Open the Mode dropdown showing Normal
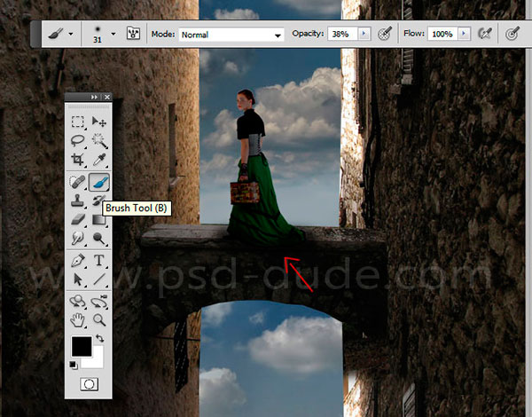 [231, 35]
